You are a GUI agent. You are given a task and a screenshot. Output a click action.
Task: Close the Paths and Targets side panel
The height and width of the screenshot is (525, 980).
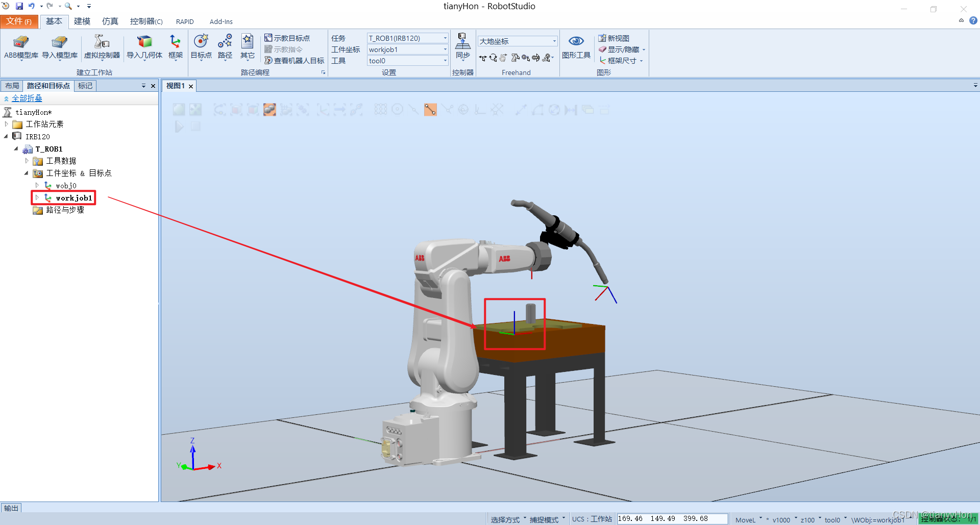pyautogui.click(x=153, y=86)
